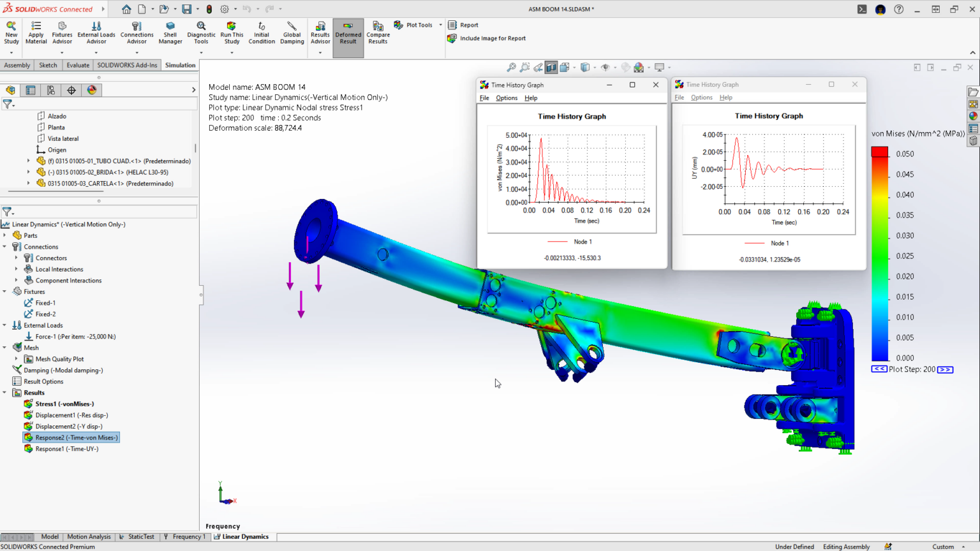Image resolution: width=980 pixels, height=551 pixels.
Task: Switch to the Evaluate ribbon tab
Action: click(78, 65)
